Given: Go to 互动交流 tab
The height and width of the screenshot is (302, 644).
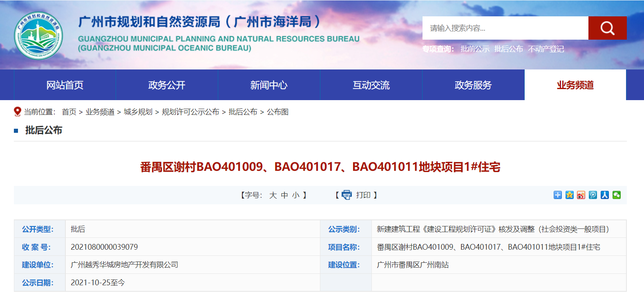Looking at the screenshot, I should point(371,85).
